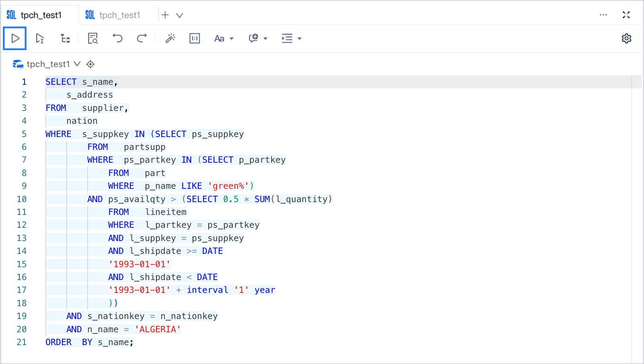The image size is (644, 364).
Task: Click the boxed 1:1 icon in toolbar
Action: [x=195, y=39]
